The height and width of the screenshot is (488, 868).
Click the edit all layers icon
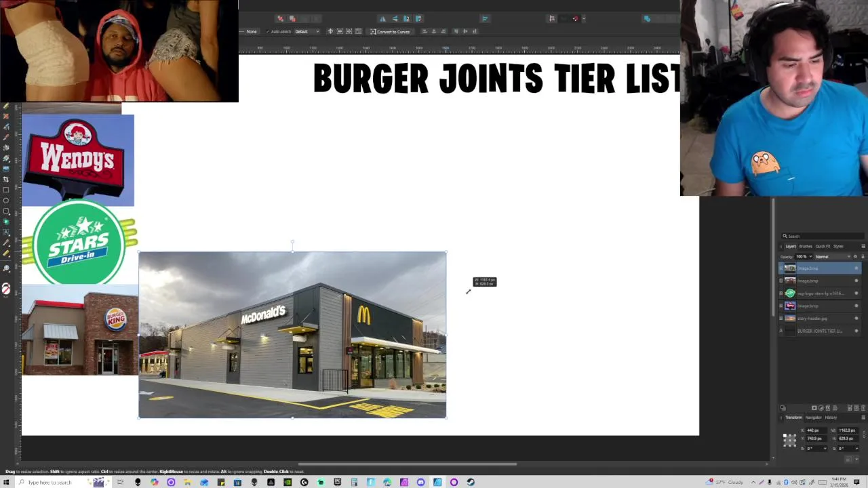pos(783,407)
